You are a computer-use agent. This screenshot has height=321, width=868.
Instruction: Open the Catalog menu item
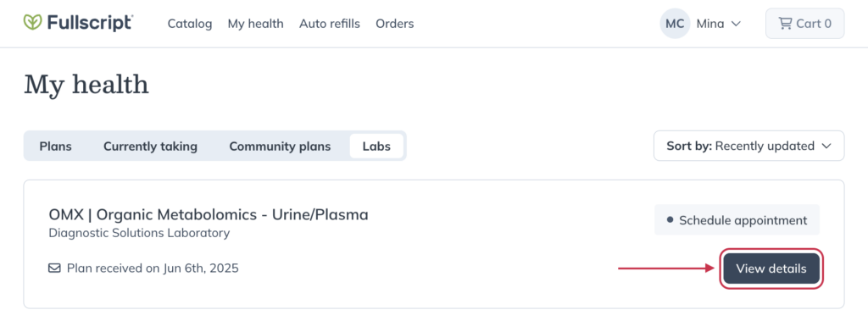pyautogui.click(x=190, y=24)
